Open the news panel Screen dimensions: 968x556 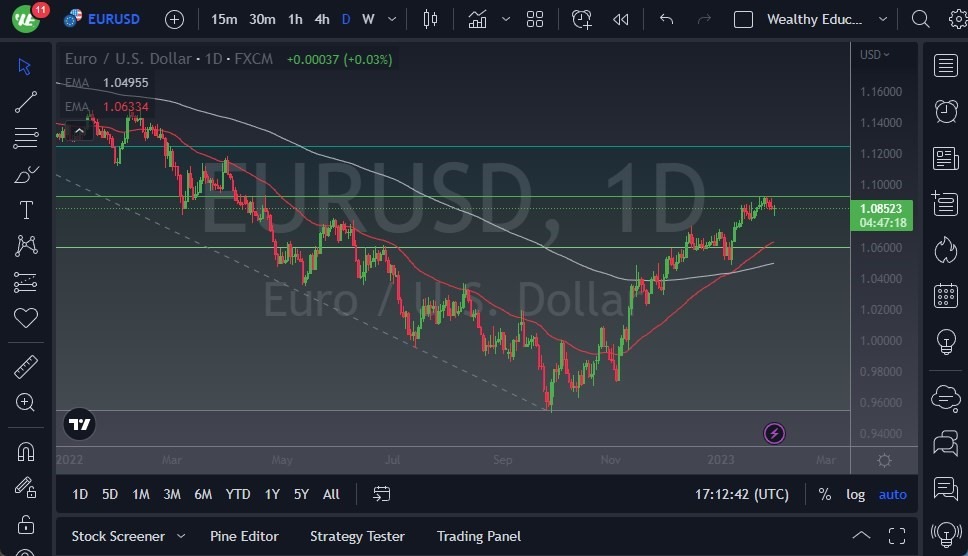946,158
